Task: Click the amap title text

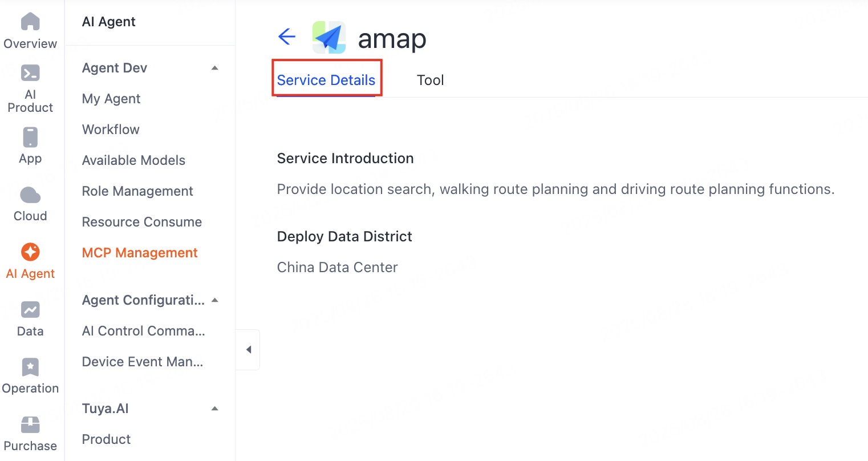Action: [392, 39]
